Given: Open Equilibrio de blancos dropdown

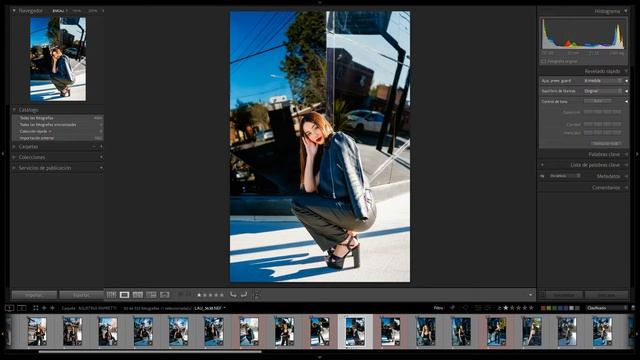Looking at the screenshot, I should click(x=603, y=91).
